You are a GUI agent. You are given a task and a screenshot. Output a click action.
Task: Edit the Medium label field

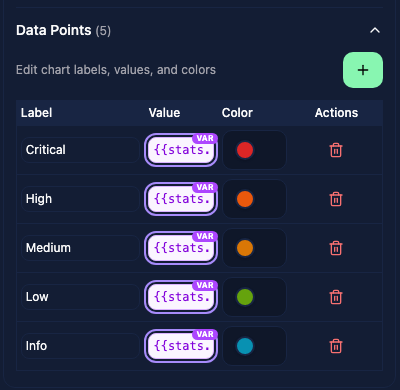tap(80, 248)
